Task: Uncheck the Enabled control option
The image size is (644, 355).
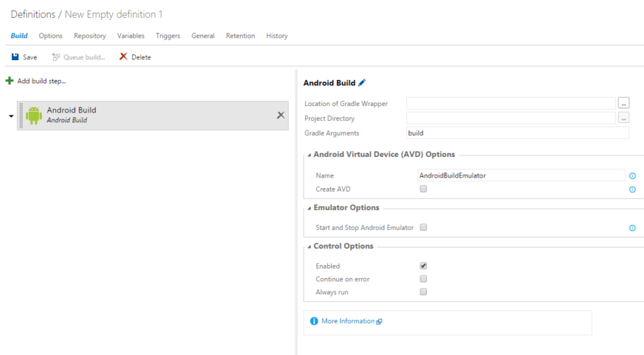Action: click(x=423, y=266)
